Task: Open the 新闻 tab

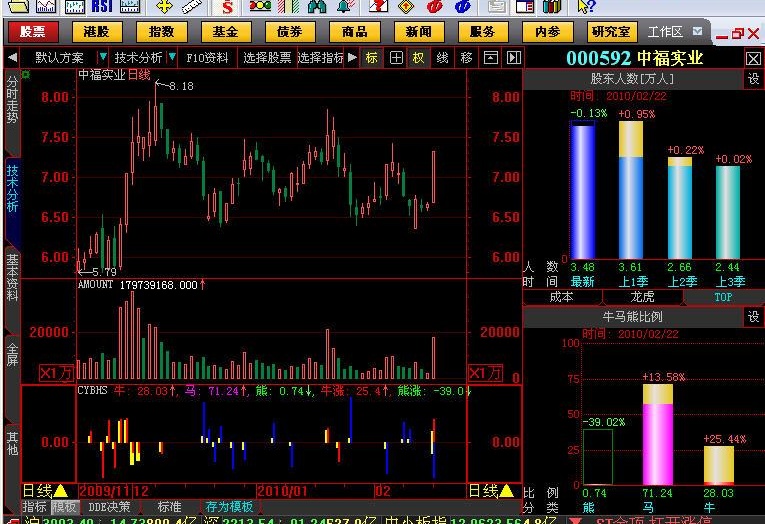Action: pyautogui.click(x=419, y=32)
